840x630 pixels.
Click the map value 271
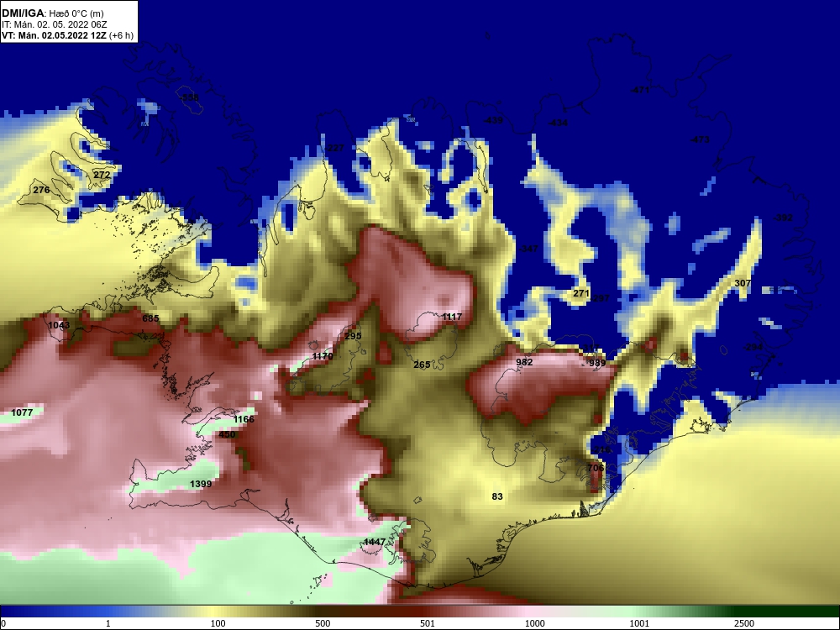click(x=581, y=293)
